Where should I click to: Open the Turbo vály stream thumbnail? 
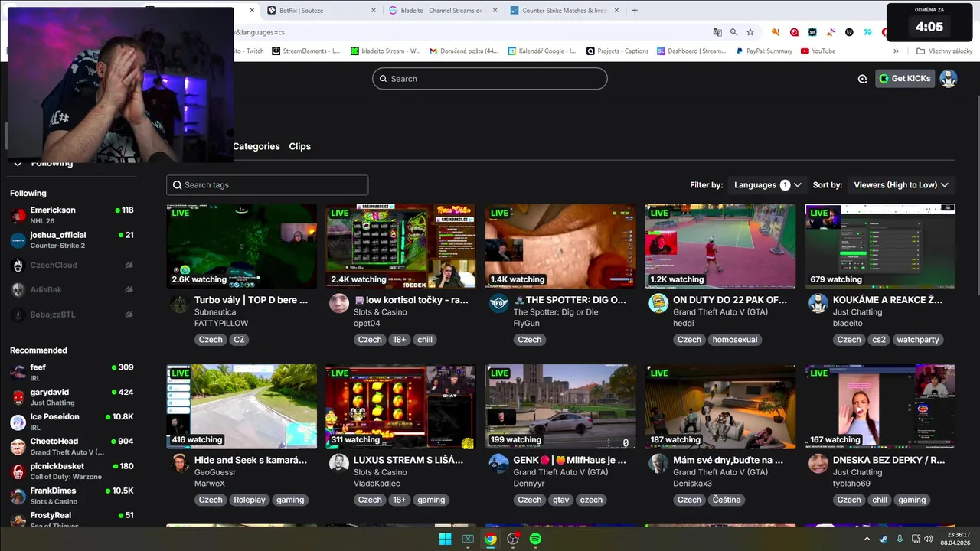pos(241,246)
